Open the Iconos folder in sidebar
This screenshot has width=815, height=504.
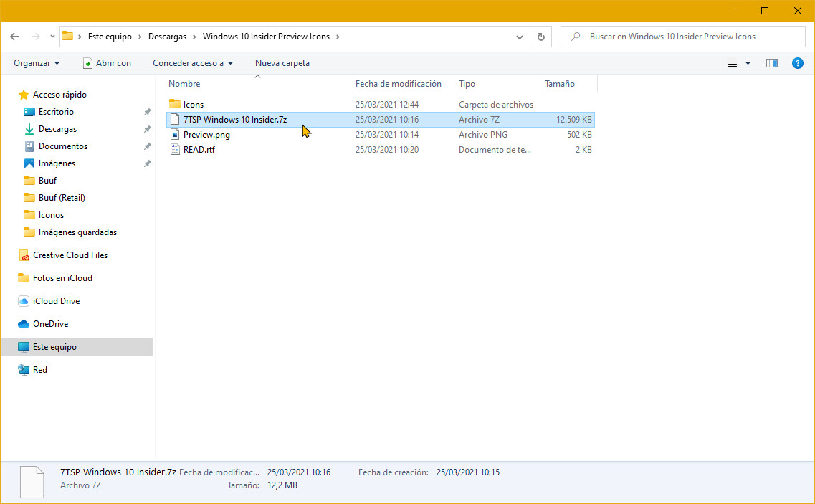pyautogui.click(x=51, y=215)
